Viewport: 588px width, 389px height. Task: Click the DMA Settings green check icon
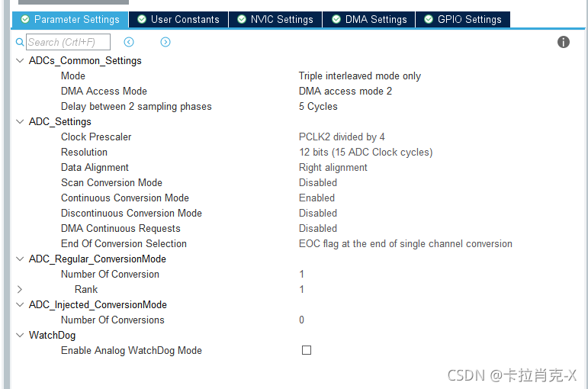[x=336, y=19]
